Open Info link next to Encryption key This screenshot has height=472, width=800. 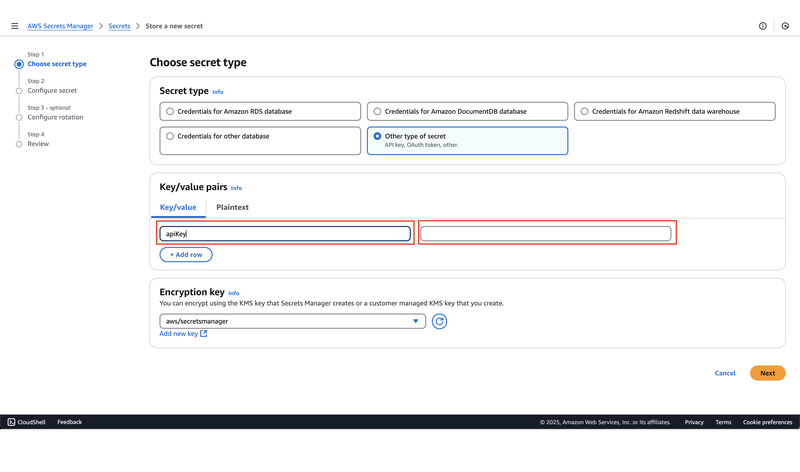[x=234, y=293]
